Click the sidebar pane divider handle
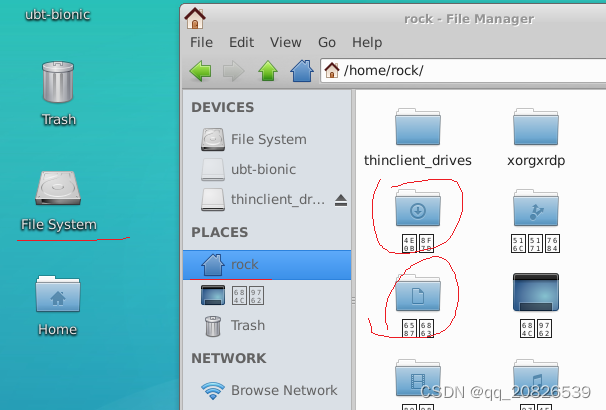The width and height of the screenshot is (606, 410). click(x=353, y=301)
